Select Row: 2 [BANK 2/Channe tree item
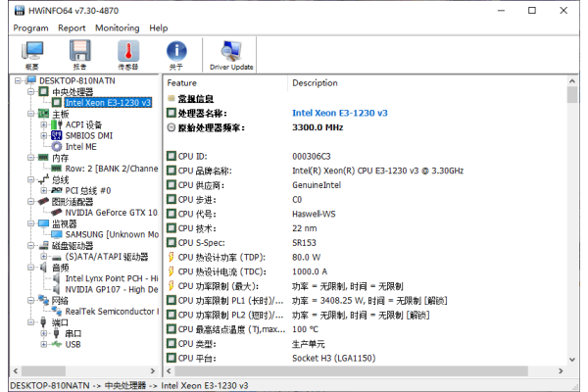 tap(112, 169)
